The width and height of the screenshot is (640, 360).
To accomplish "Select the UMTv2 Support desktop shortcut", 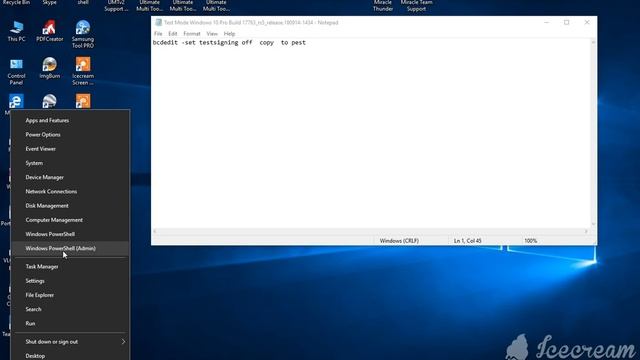I will click(116, 6).
